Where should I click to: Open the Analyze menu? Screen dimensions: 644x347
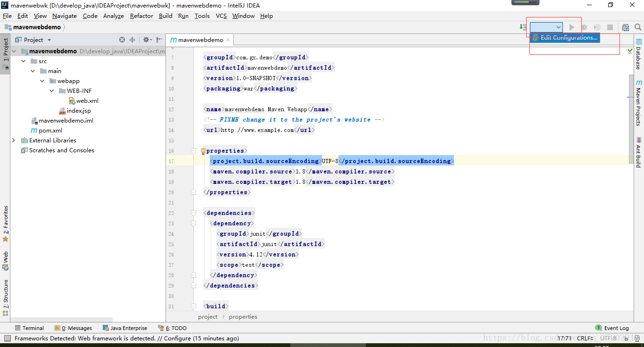pos(113,16)
